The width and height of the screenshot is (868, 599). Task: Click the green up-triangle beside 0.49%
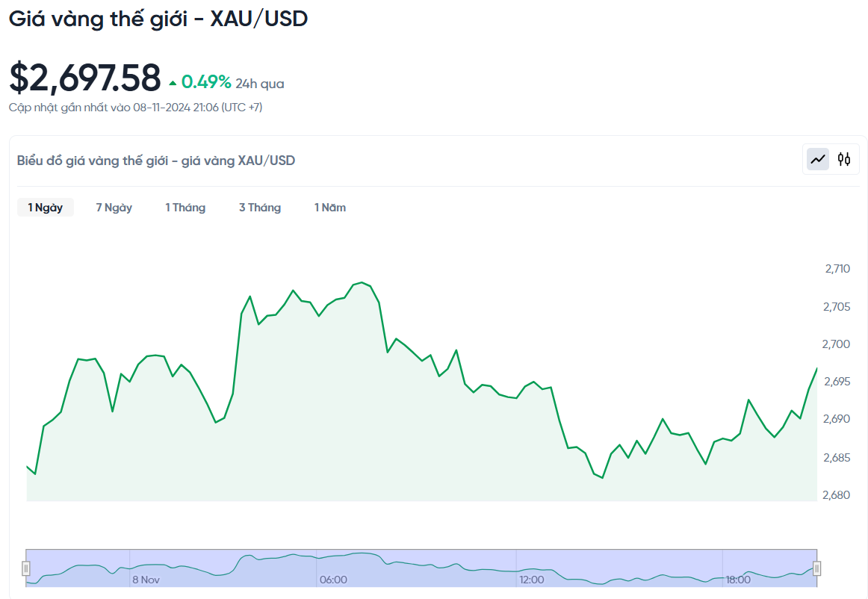click(x=173, y=83)
